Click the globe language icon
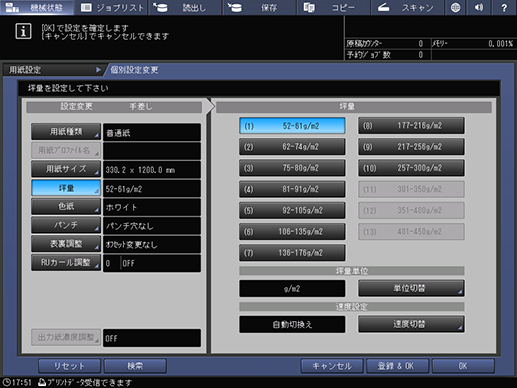Screen dimensions: 517x388 tap(455, 7)
